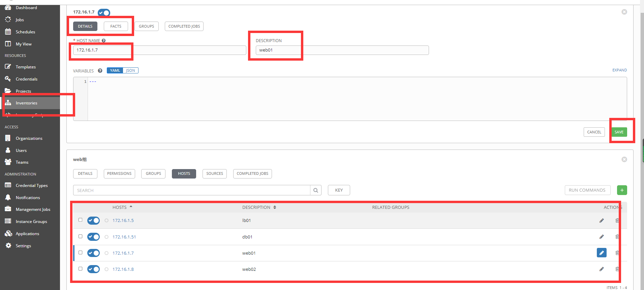Open My View in the sidebar
This screenshot has width=644, height=290.
[x=24, y=44]
